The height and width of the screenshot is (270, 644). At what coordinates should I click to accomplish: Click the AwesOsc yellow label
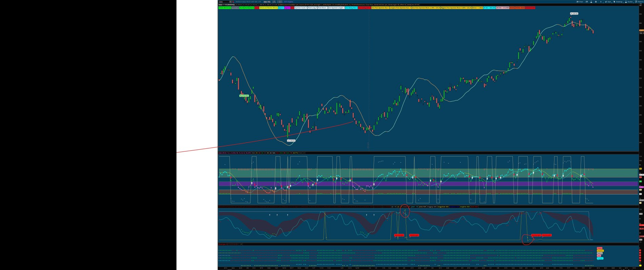(x=600, y=251)
